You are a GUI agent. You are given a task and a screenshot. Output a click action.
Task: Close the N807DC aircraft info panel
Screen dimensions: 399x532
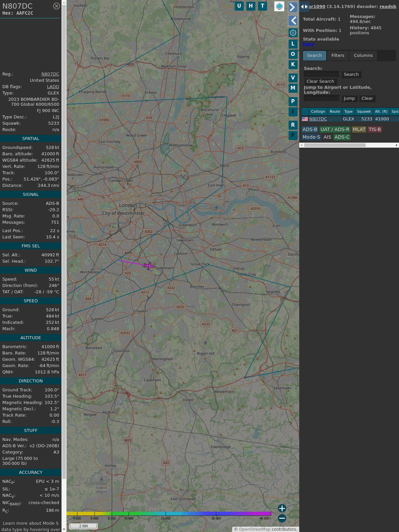pyautogui.click(x=57, y=6)
